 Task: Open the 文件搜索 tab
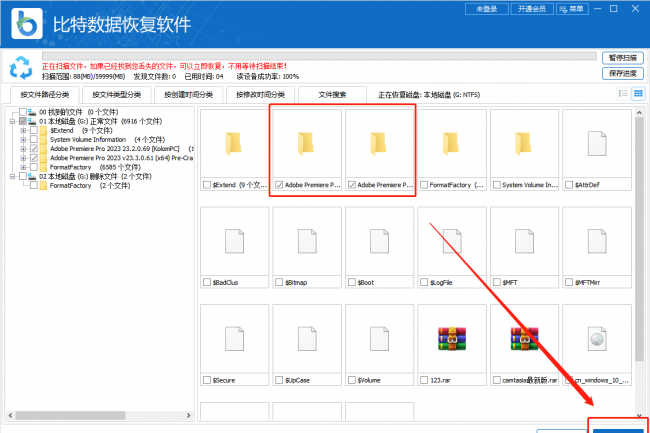pyautogui.click(x=332, y=95)
